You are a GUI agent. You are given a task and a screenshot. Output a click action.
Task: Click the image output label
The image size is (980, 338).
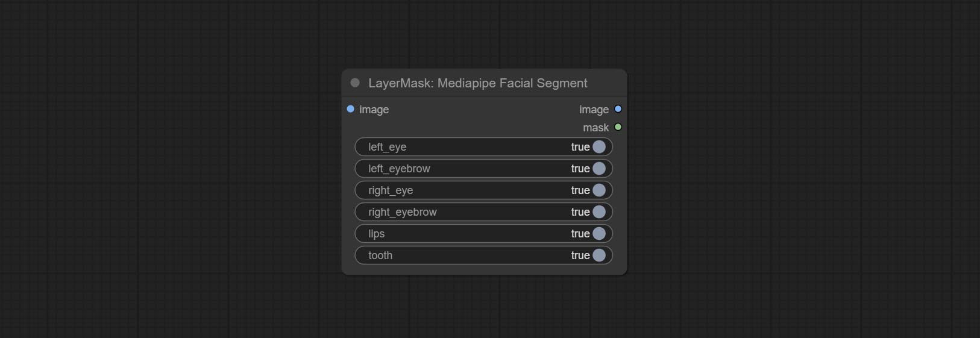tap(594, 110)
